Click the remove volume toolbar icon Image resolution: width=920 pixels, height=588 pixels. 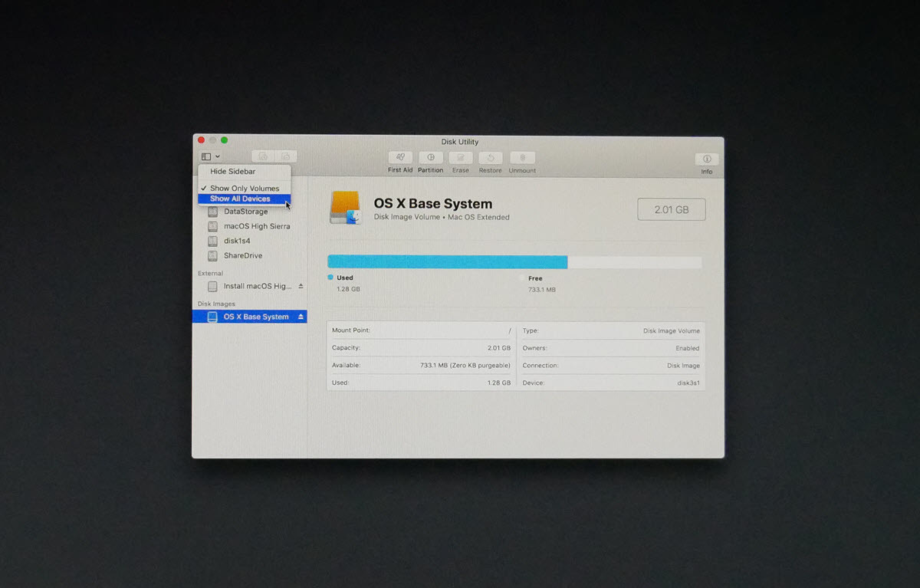click(x=286, y=156)
